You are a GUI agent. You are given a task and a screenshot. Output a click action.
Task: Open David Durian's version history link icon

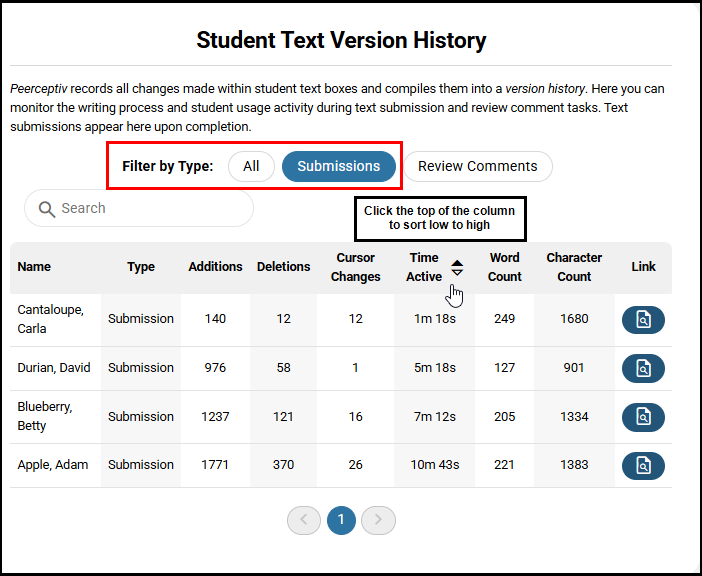pos(643,368)
